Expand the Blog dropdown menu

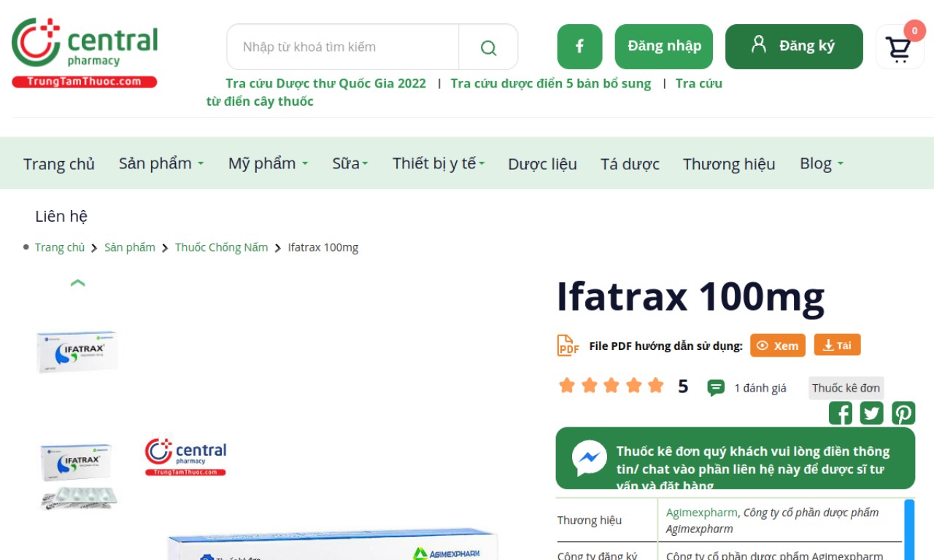[x=822, y=163]
